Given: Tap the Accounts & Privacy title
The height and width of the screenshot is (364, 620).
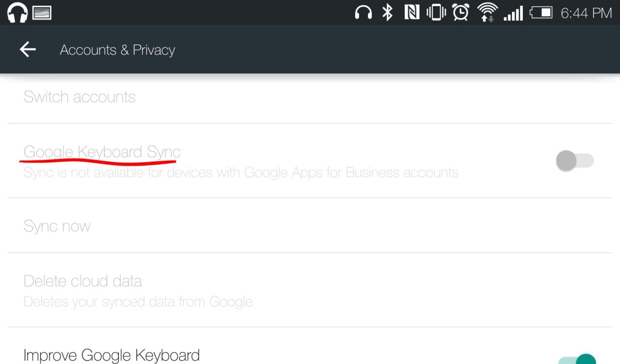Looking at the screenshot, I should click(117, 50).
